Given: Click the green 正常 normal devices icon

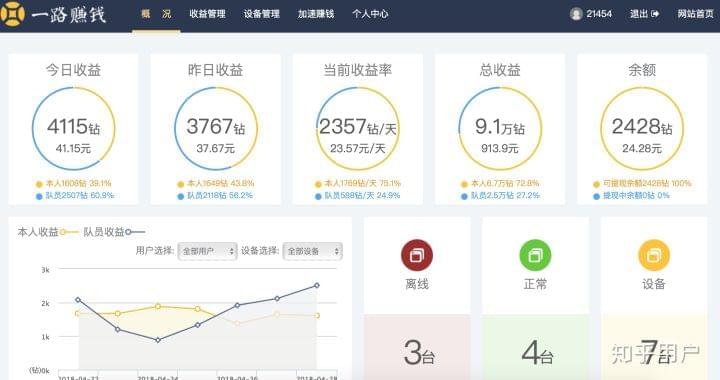Looking at the screenshot, I should [535, 255].
